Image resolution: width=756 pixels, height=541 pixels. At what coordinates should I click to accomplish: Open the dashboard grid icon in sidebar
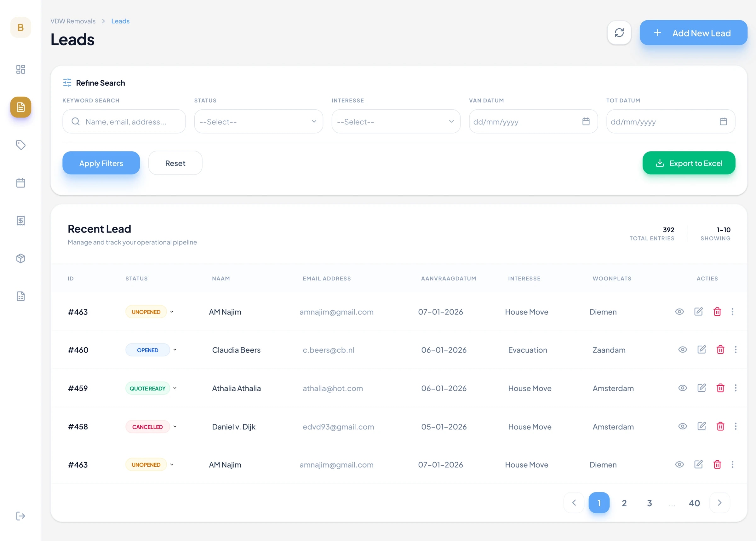tap(21, 69)
